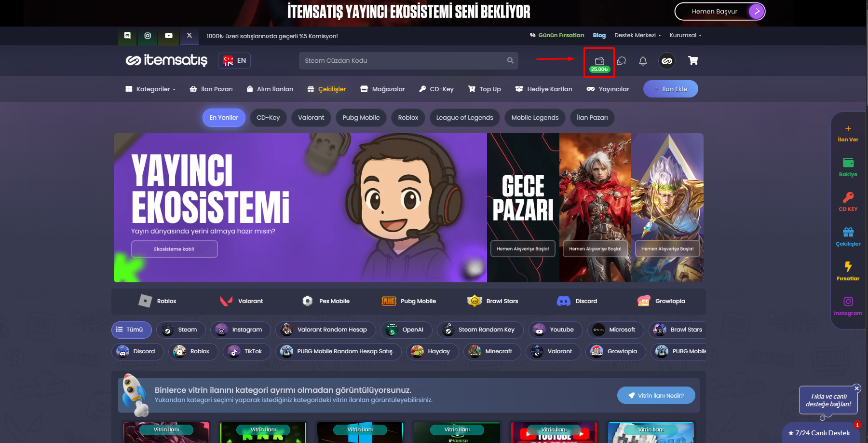
Task: Select the Hayday category chip
Action: tap(432, 351)
